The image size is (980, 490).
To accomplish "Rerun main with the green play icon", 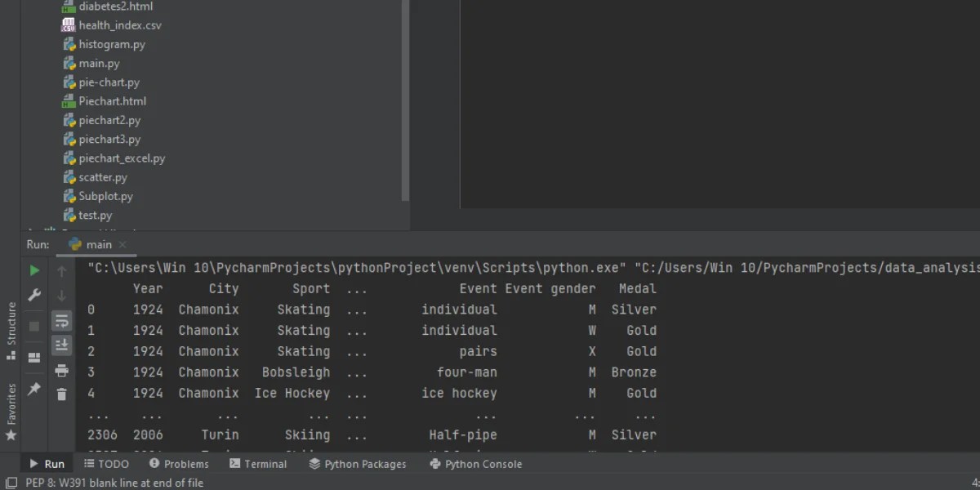I will pyautogui.click(x=34, y=270).
